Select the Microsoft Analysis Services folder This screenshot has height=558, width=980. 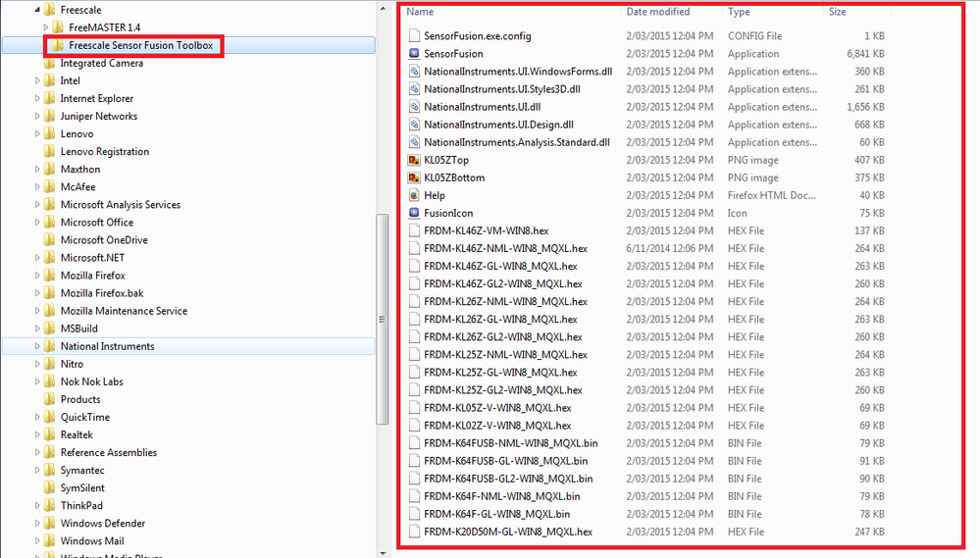pos(121,205)
